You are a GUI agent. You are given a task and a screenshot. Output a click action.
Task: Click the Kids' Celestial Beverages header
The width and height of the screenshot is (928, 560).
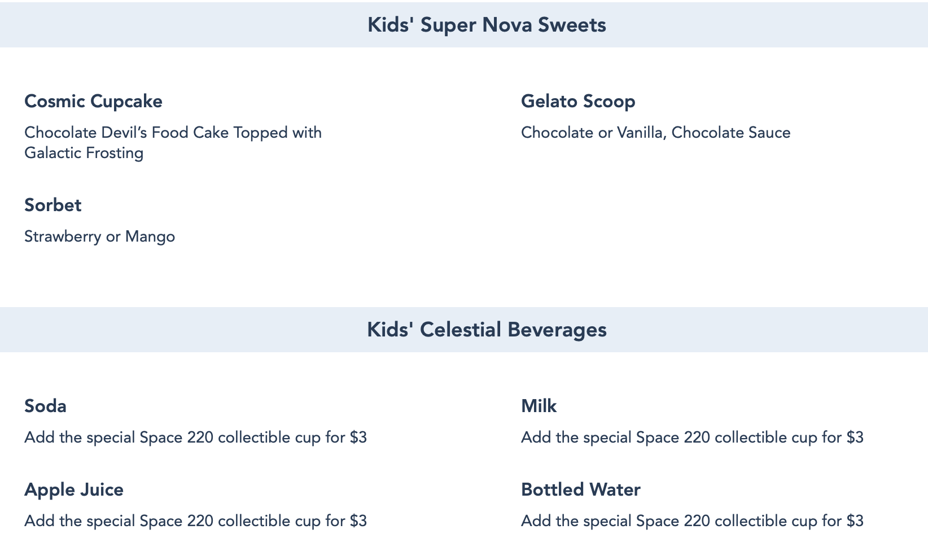(487, 330)
